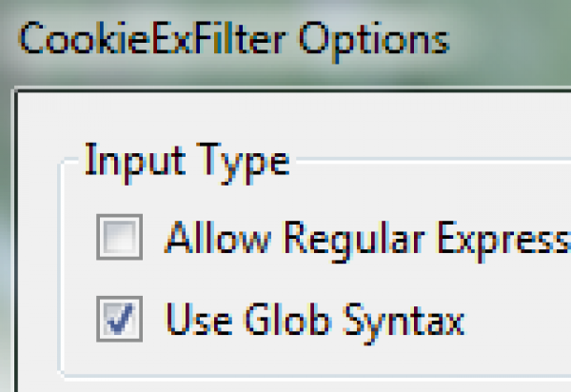Click the 'Use Glob Syntax' label text
This screenshot has width=571, height=392.
pyautogui.click(x=314, y=320)
